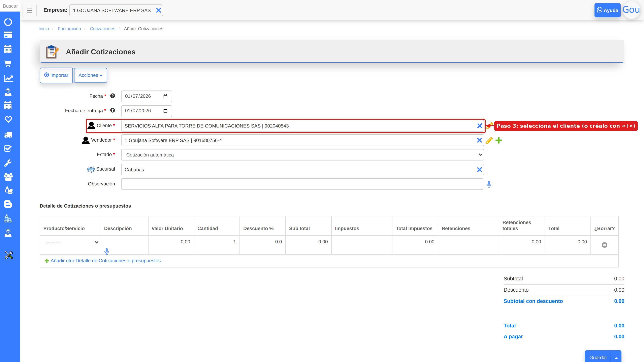The width and height of the screenshot is (644, 362).
Task: Remove the detail row using ¿Borrar? icon
Action: pyautogui.click(x=604, y=245)
